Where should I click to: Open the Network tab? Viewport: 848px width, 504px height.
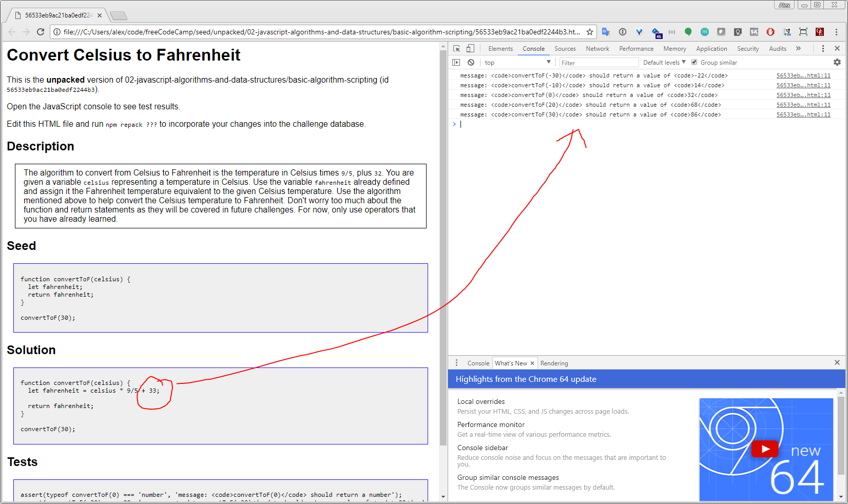point(598,48)
